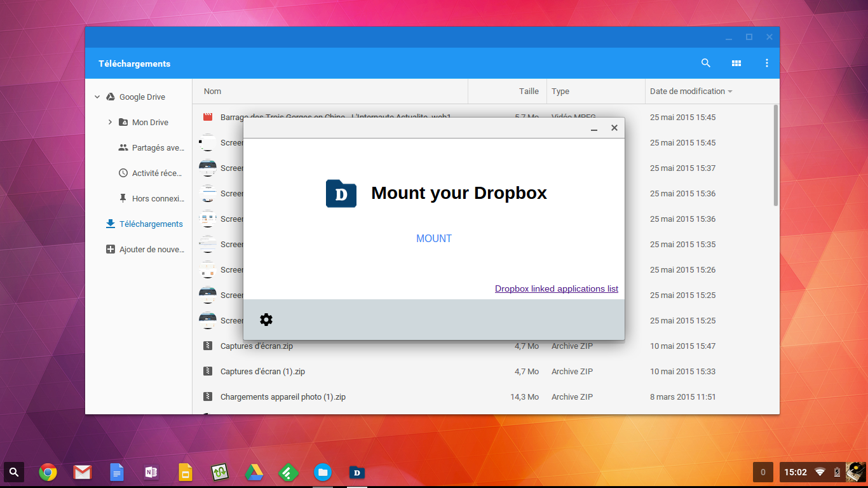Open Activité récente in sidebar
This screenshot has height=488, width=868.
pos(158,173)
